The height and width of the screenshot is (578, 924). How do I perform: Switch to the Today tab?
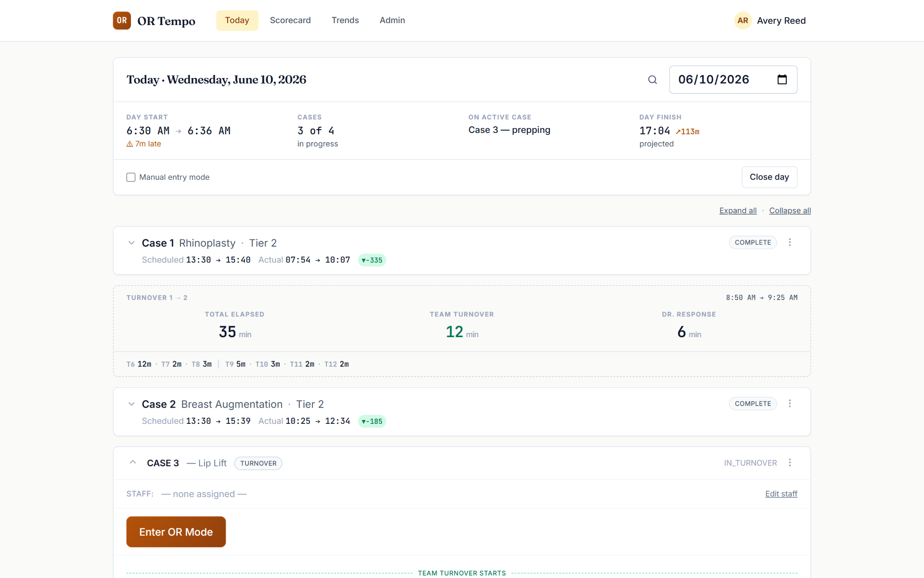click(237, 20)
